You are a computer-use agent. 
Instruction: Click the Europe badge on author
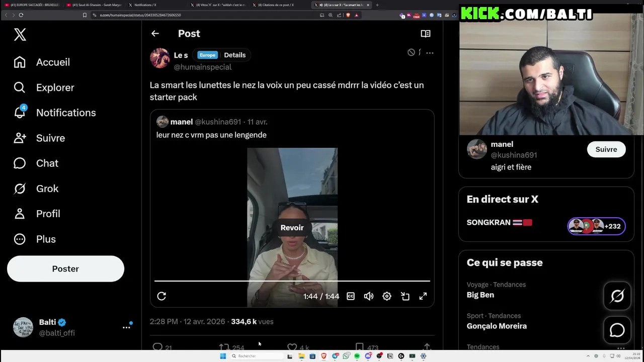click(x=207, y=55)
